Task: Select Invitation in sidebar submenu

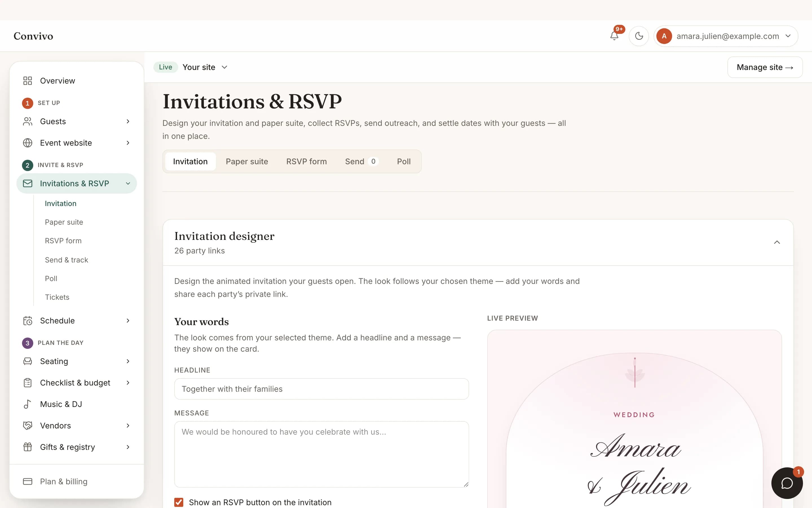Action: click(61, 203)
